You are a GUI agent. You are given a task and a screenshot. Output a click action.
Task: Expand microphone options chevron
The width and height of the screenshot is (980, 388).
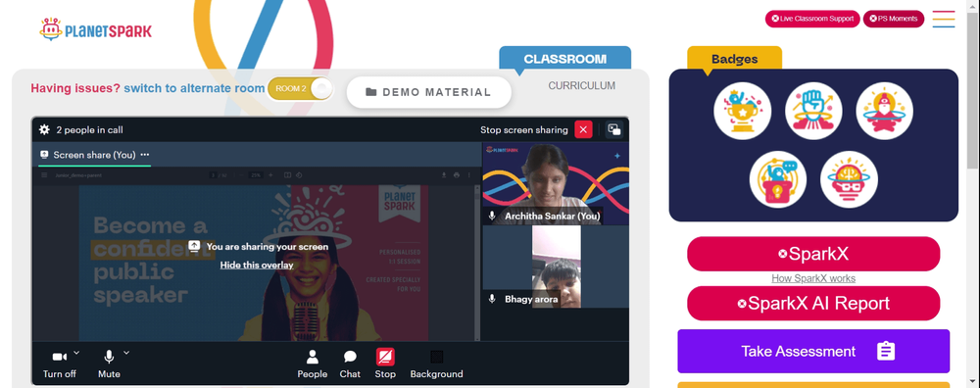(x=126, y=353)
